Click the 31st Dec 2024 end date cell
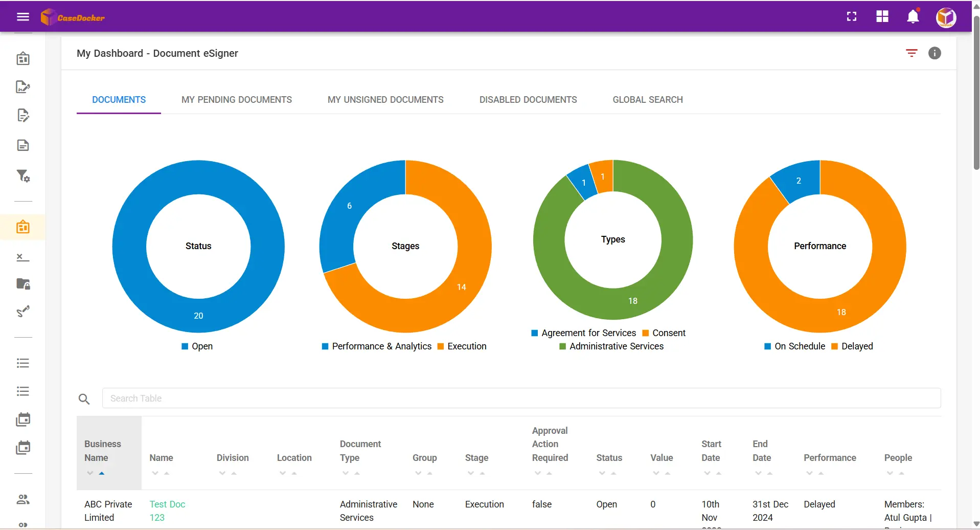The image size is (980, 530). (x=770, y=511)
